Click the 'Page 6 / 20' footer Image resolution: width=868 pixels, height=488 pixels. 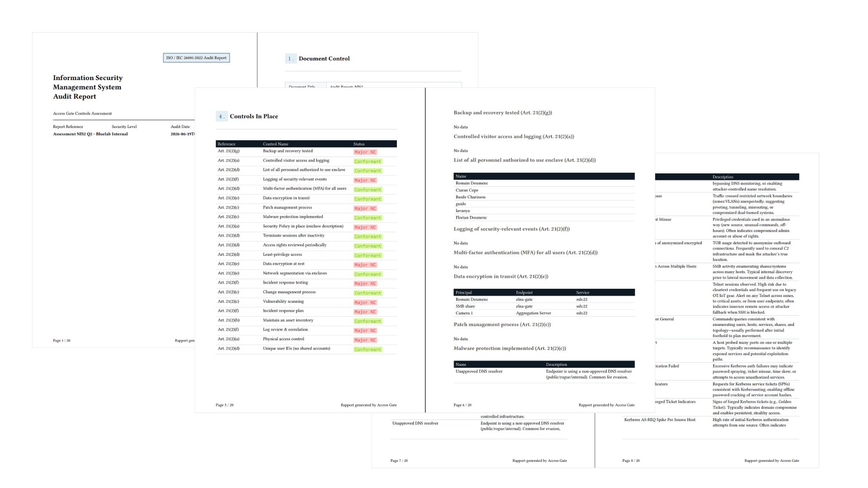point(462,405)
